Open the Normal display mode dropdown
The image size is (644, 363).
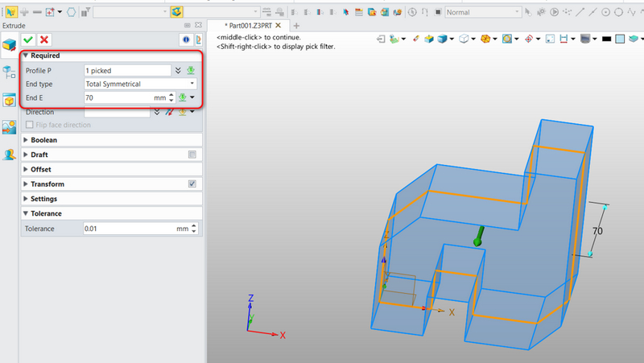[483, 12]
